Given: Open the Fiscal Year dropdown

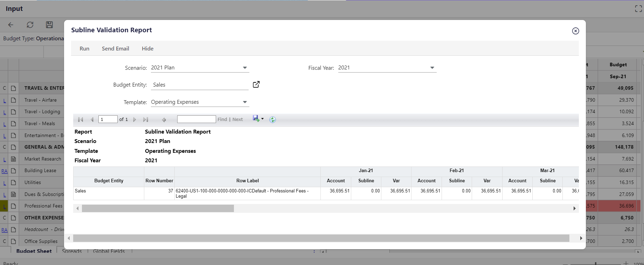Looking at the screenshot, I should 432,68.
